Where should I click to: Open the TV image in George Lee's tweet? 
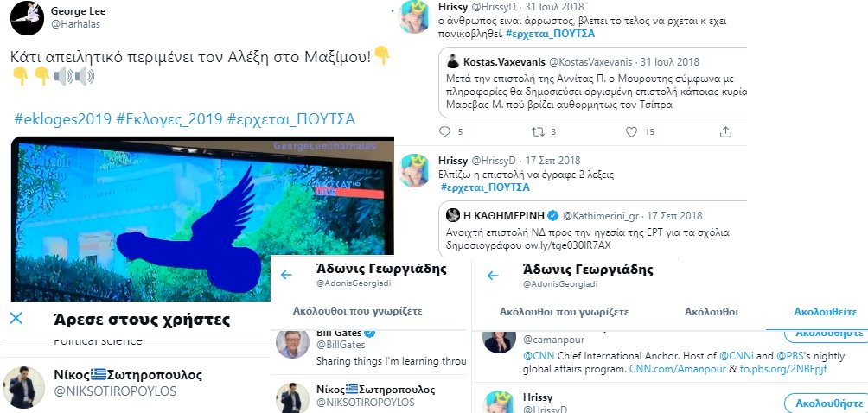click(202, 219)
